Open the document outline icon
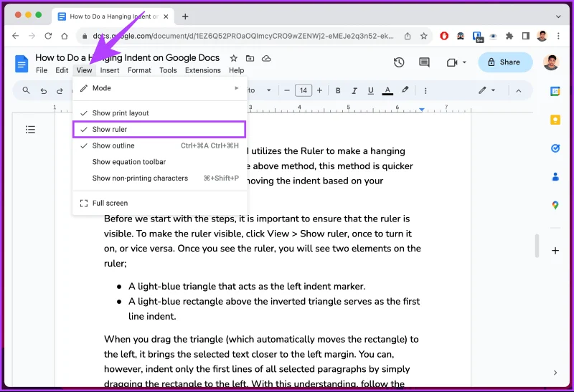574x392 pixels. pyautogui.click(x=30, y=130)
